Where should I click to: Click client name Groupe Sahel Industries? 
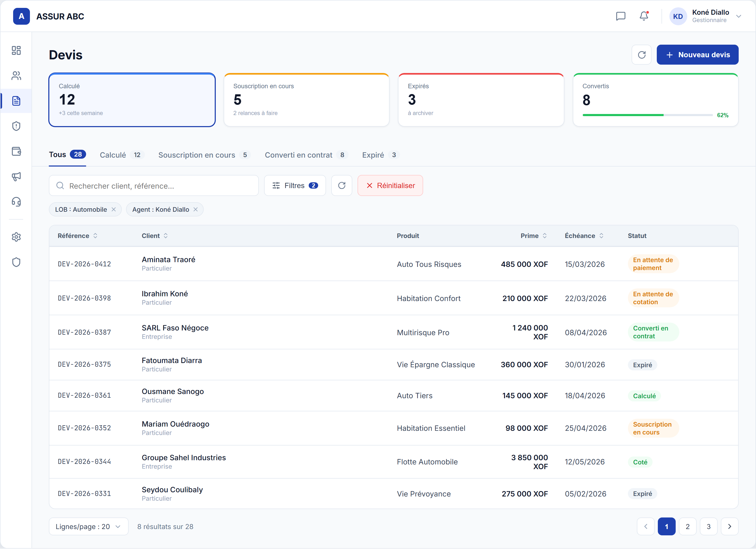[x=184, y=458]
